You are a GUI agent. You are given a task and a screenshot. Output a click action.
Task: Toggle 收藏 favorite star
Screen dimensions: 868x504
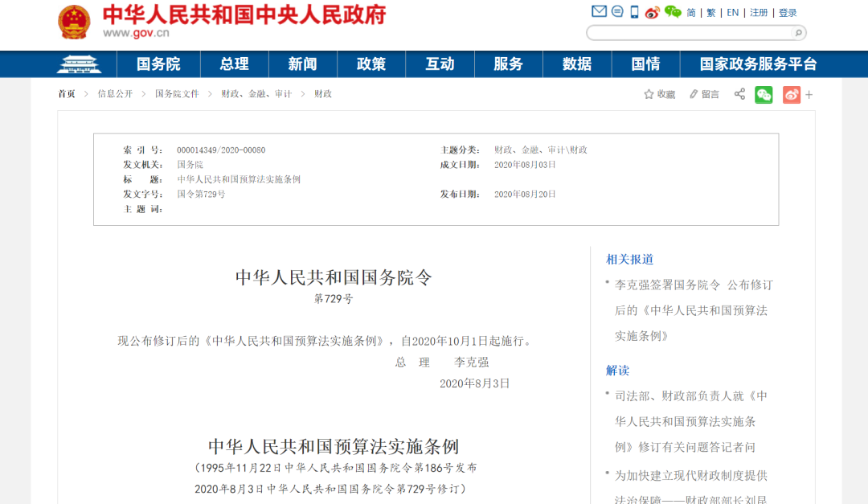[659, 94]
